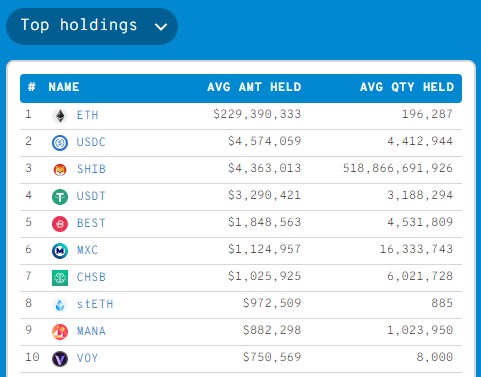Click the stETH droplet icon
Image resolution: width=481 pixels, height=377 pixels.
point(60,305)
